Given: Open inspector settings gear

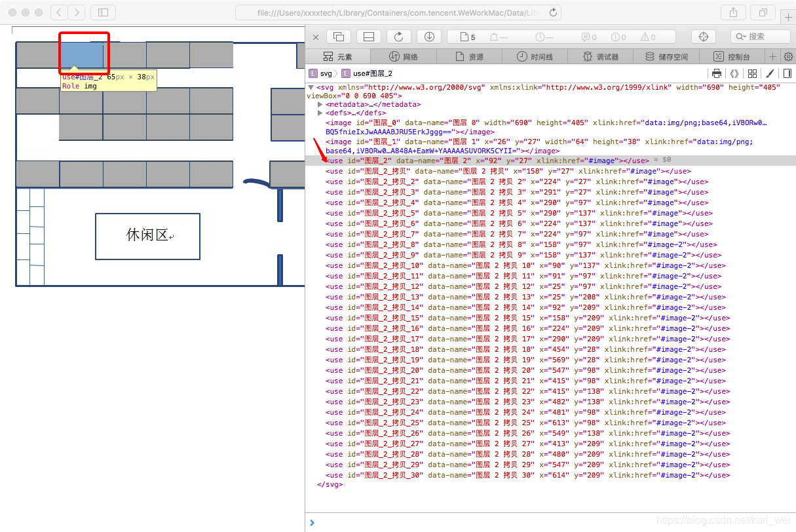Looking at the screenshot, I should 788,56.
